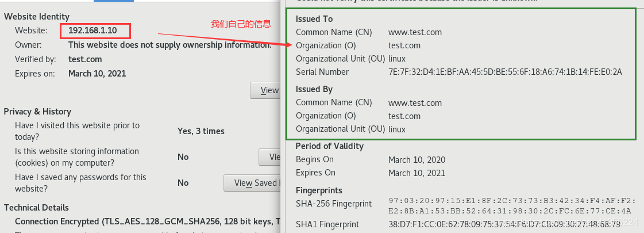Click the Issued To Common Name www.test.com
This screenshot has height=233, width=644.
click(x=415, y=32)
